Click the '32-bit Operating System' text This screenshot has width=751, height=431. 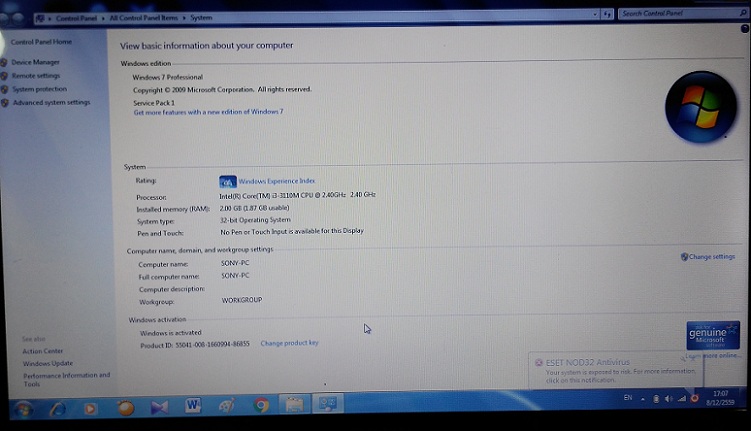click(255, 220)
